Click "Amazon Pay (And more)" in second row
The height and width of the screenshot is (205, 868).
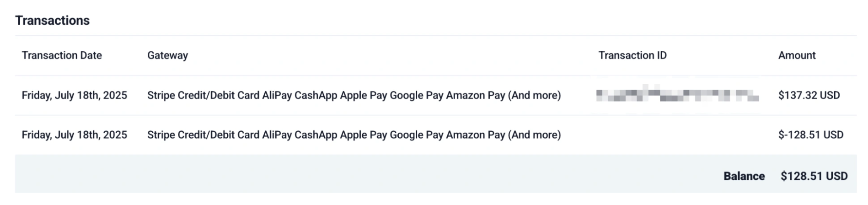504,135
